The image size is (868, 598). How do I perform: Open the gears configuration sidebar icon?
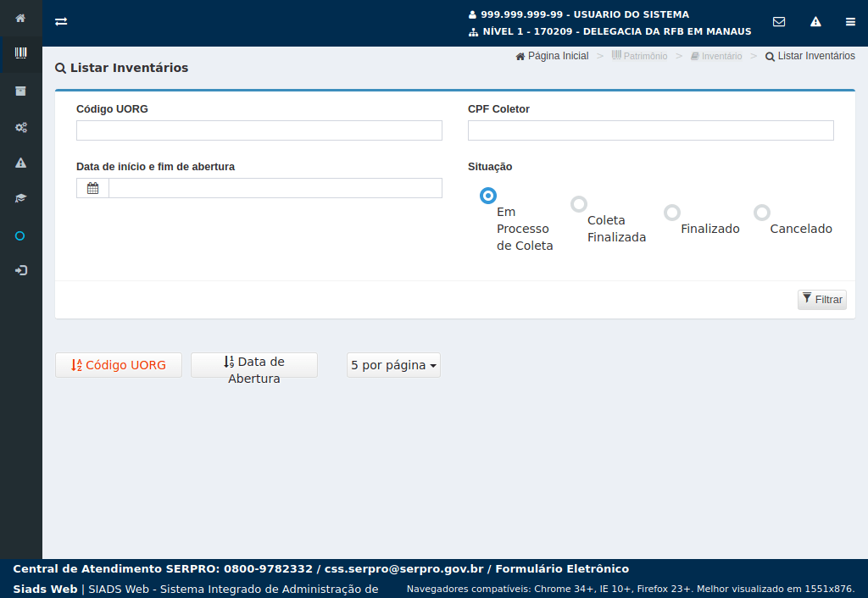tap(20, 127)
